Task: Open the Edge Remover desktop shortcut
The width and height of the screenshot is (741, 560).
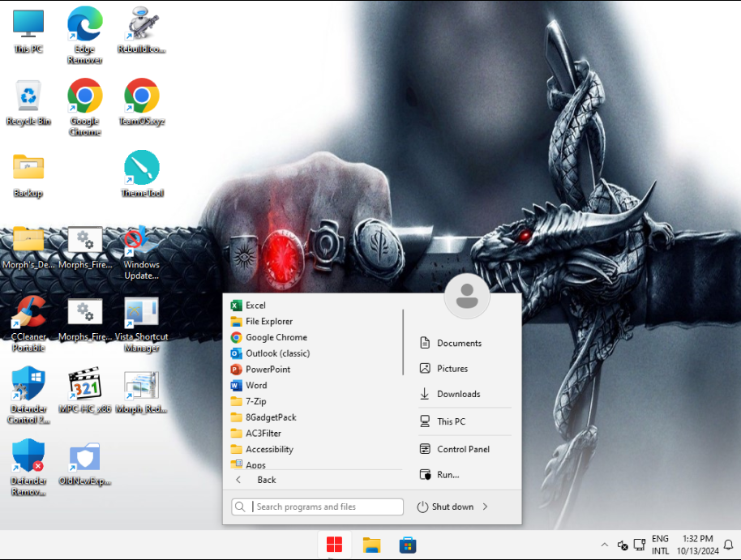Action: [x=84, y=35]
